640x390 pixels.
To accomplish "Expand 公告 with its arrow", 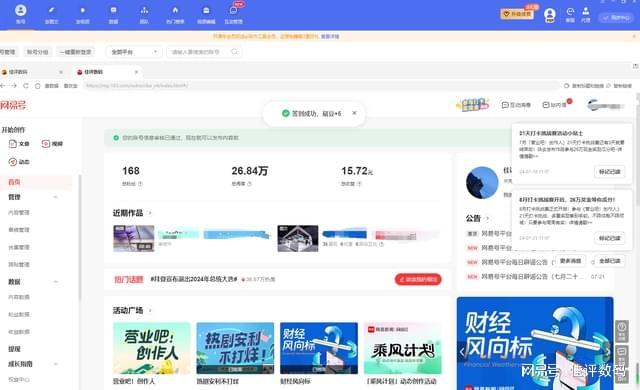I will [x=487, y=218].
